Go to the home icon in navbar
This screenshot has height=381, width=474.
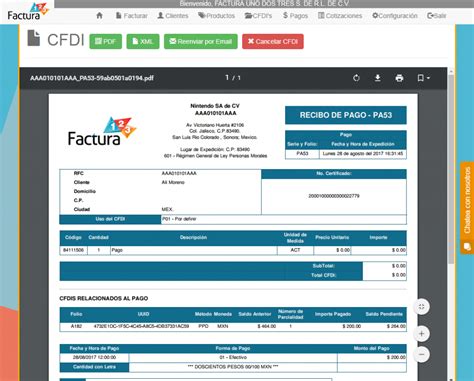[x=99, y=15]
